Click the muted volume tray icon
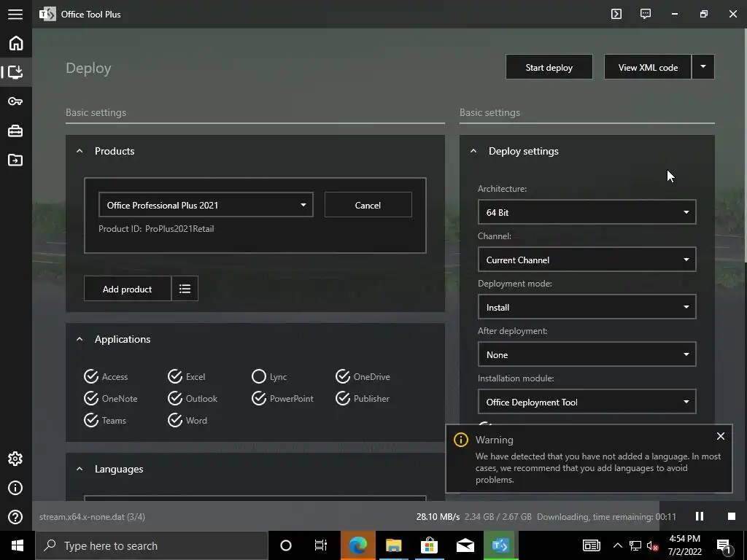This screenshot has height=560, width=747. pos(652,545)
